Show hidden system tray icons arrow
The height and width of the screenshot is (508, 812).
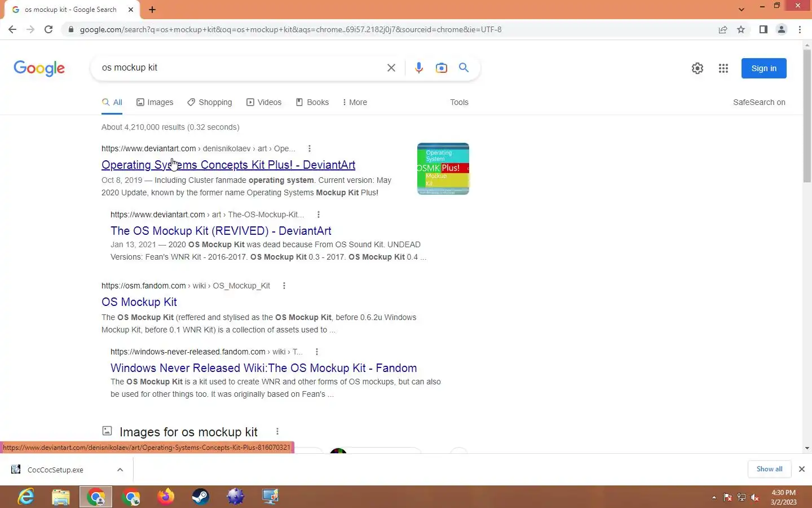click(x=714, y=497)
